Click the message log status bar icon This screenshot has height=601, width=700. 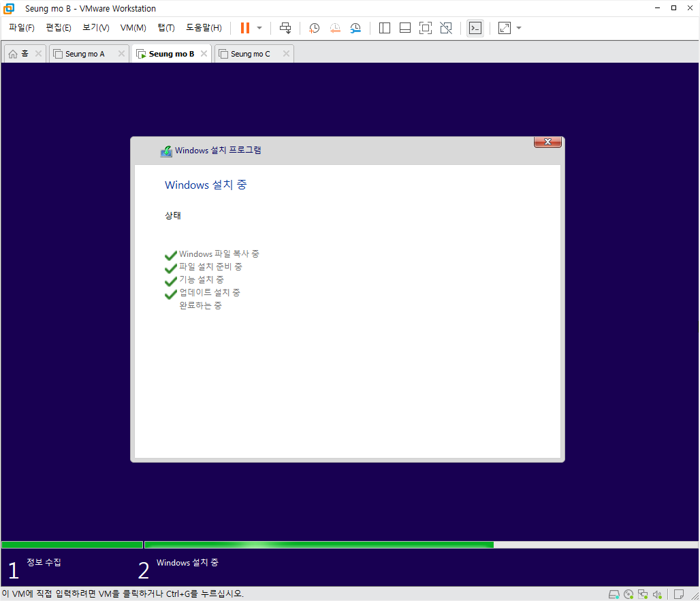(679, 594)
